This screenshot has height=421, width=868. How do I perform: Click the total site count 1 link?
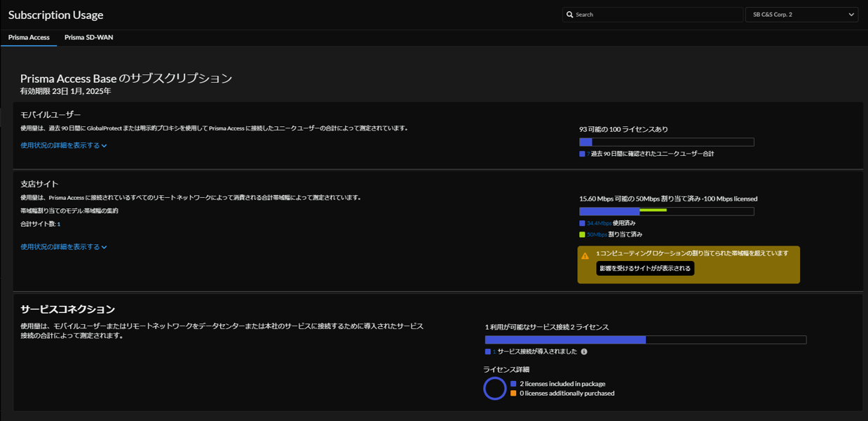click(x=59, y=224)
